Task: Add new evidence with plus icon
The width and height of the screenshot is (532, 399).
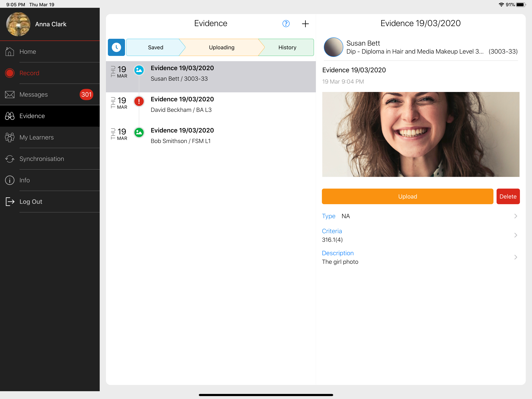Action: (305, 24)
